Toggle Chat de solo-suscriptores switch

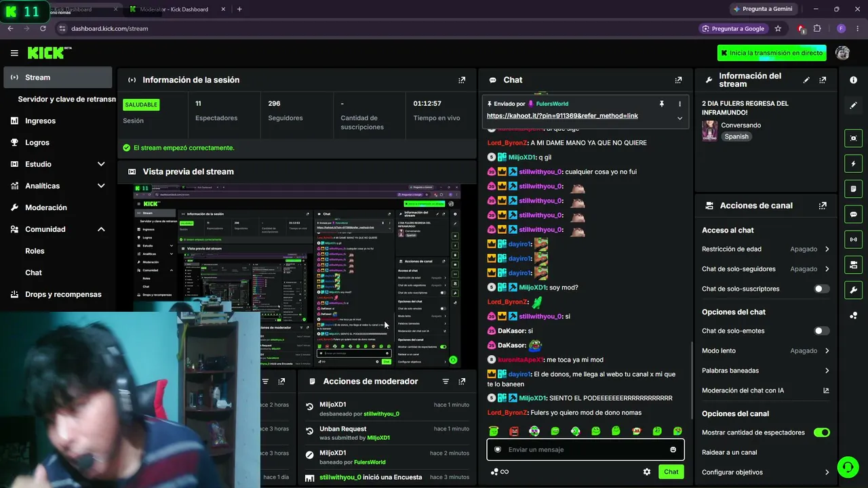[821, 289]
